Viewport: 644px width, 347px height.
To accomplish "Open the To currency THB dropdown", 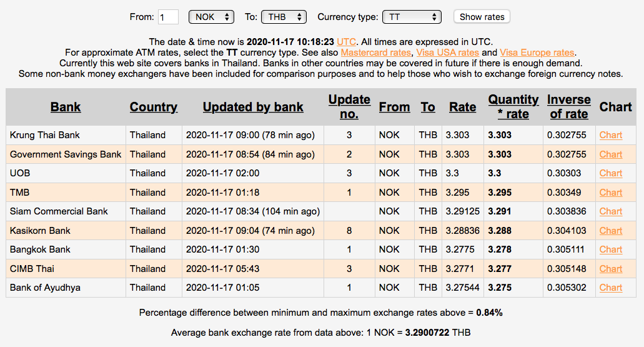I will [284, 17].
